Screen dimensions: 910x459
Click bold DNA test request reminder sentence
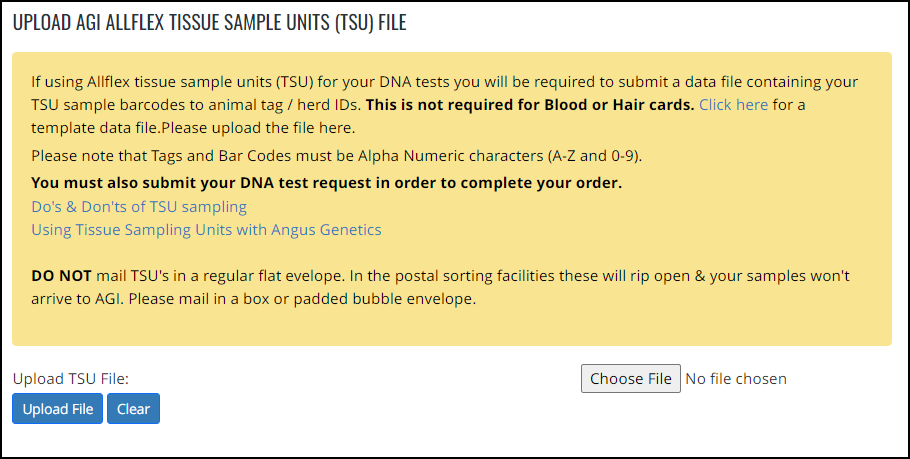(x=327, y=183)
